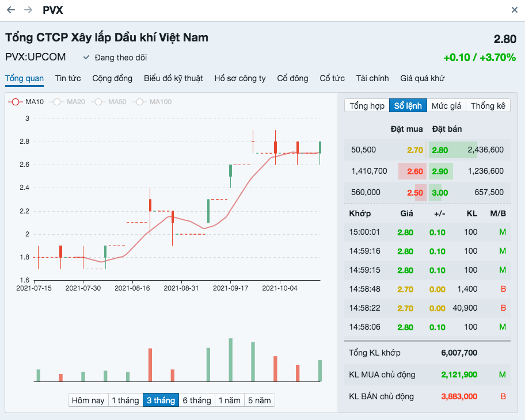Go back with the left arrow icon
This screenshot has width=525, height=420.
coord(11,10)
